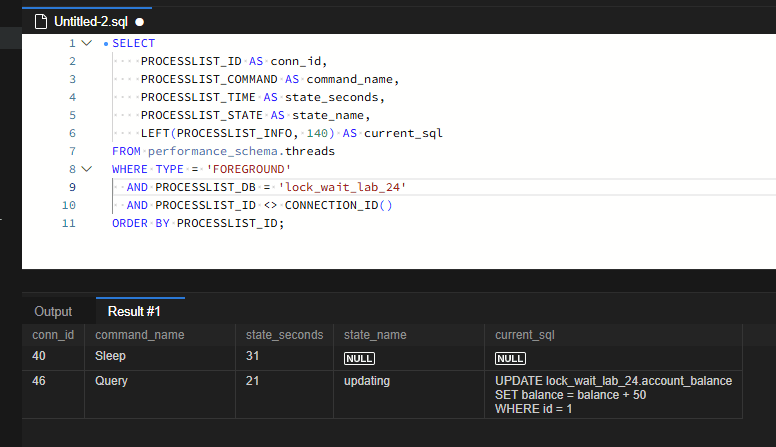
Task: Click the file icon on Untitled-2.sql tab
Action: point(41,22)
